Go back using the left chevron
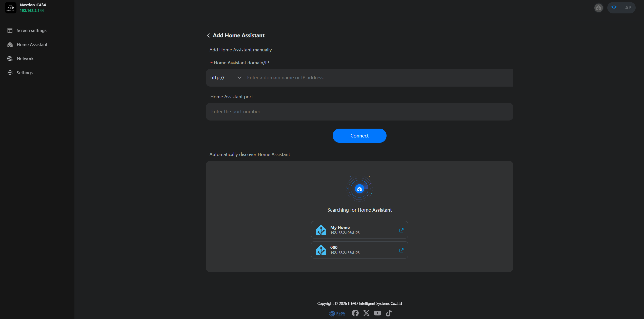This screenshot has height=319, width=644. (208, 35)
